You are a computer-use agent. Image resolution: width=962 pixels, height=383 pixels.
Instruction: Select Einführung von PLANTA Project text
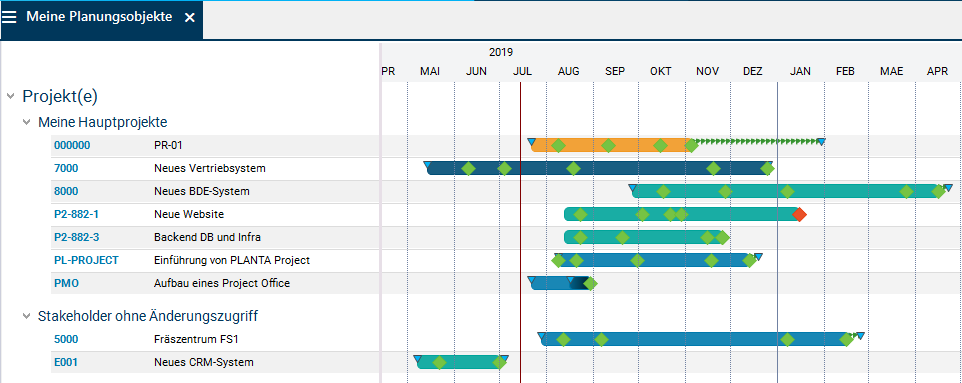(x=232, y=260)
